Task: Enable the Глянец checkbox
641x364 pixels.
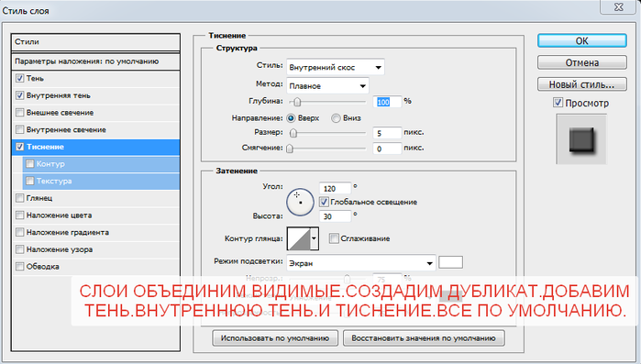Action: (19, 198)
